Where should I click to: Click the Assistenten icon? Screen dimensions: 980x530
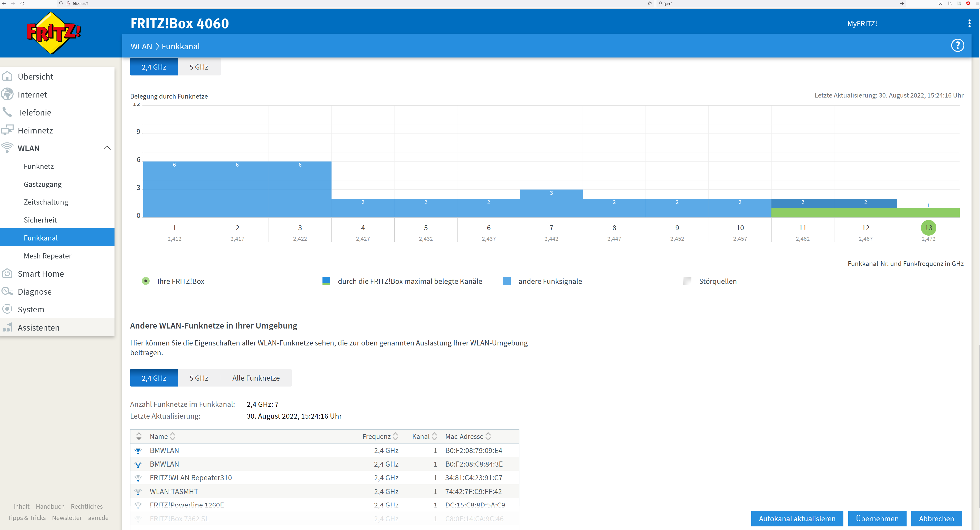coord(7,327)
